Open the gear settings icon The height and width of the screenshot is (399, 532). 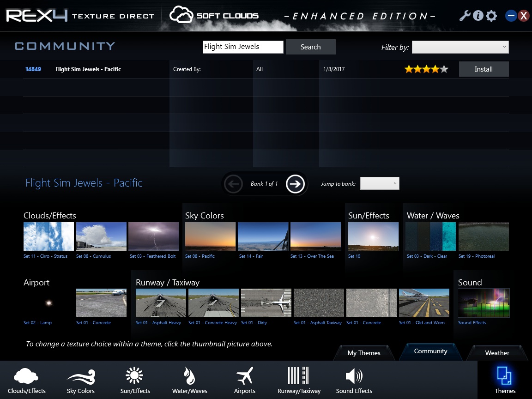coord(491,16)
